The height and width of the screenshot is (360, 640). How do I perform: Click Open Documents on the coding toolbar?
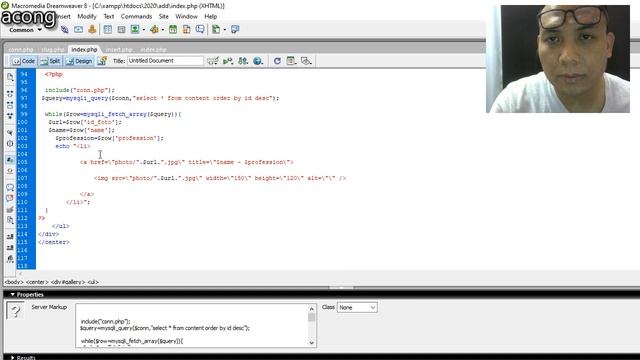10,77
